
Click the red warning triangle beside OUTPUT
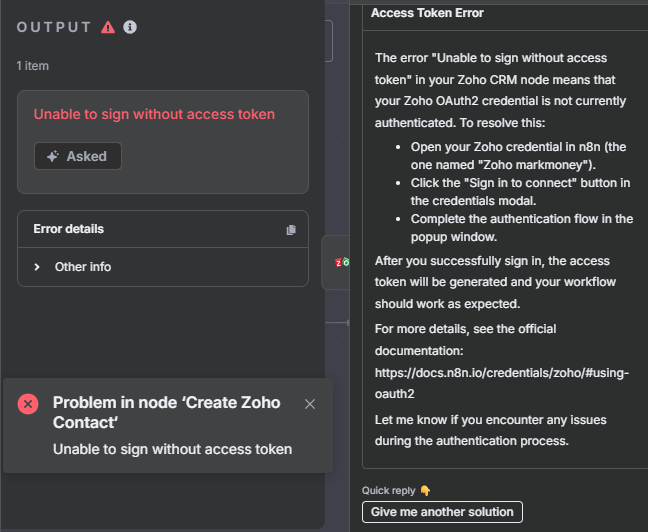pyautogui.click(x=108, y=27)
